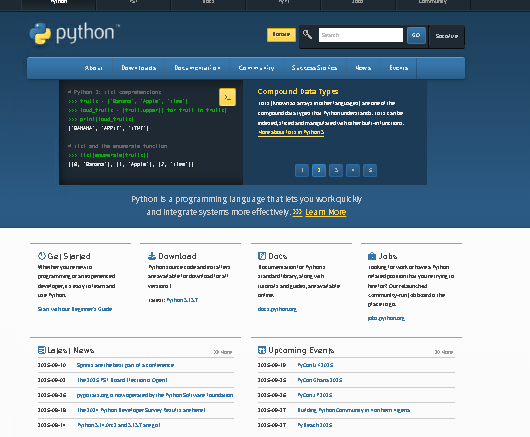Switch to slide 3 in the code carousel
530x437 pixels.
336,170
